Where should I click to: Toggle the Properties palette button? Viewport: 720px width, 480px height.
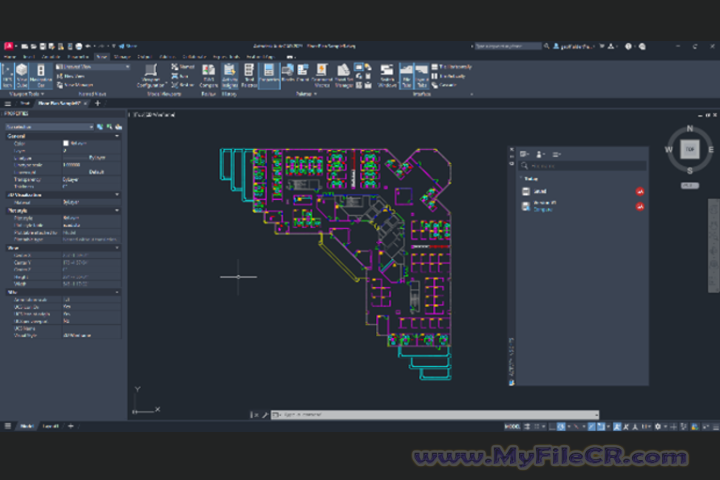coord(269,76)
